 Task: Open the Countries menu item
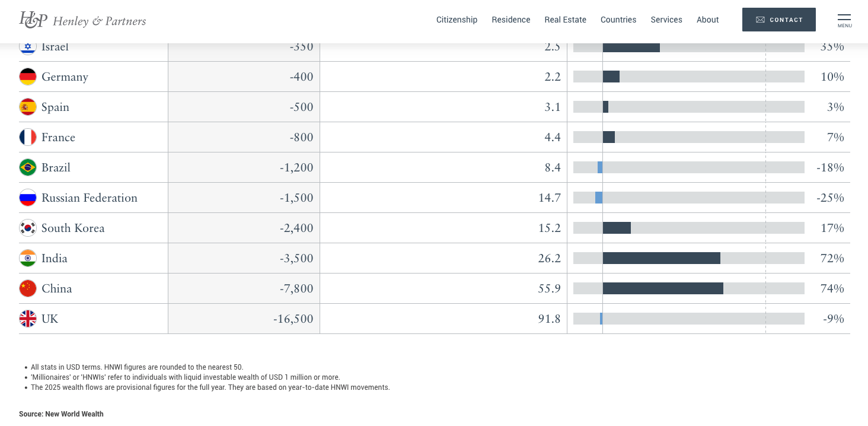pos(618,20)
